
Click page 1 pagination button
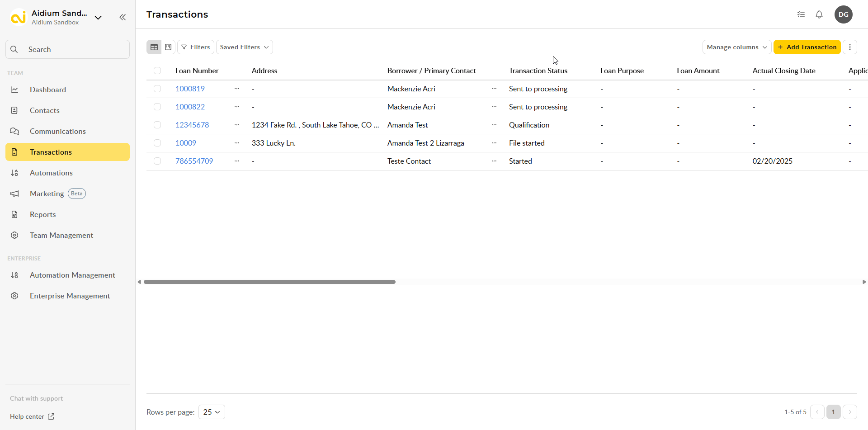pyautogui.click(x=834, y=412)
